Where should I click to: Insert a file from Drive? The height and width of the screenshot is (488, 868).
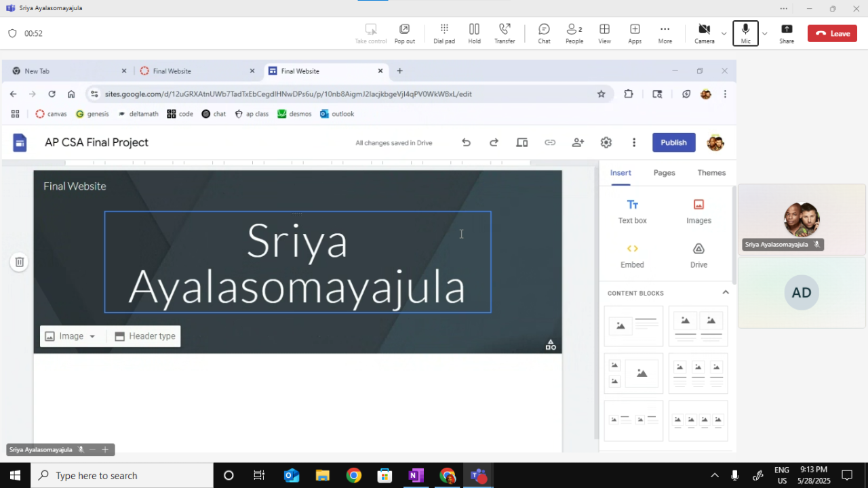coord(698,256)
